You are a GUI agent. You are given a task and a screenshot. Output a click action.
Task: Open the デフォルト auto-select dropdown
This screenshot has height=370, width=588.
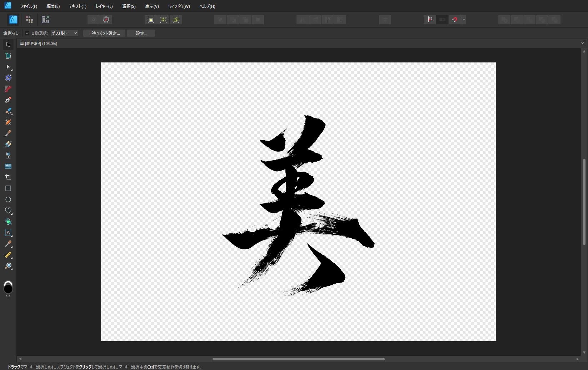[x=64, y=33]
